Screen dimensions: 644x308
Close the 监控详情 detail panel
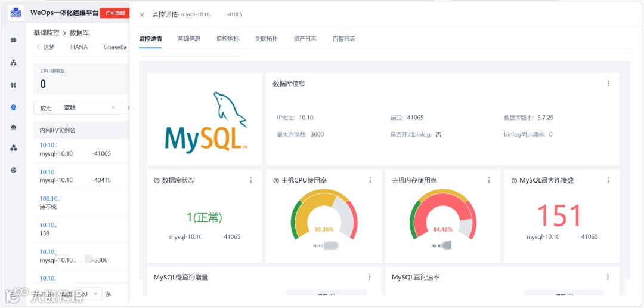142,15
